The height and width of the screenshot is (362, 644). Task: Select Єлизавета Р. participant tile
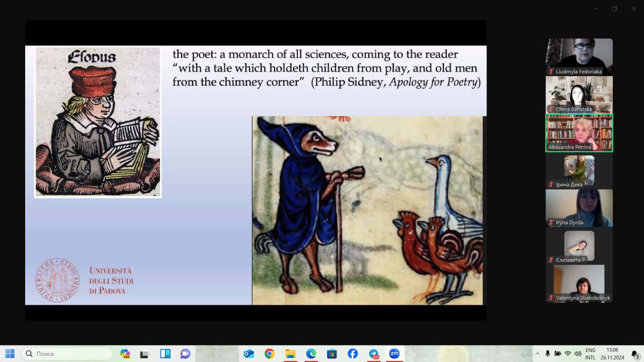tap(579, 246)
